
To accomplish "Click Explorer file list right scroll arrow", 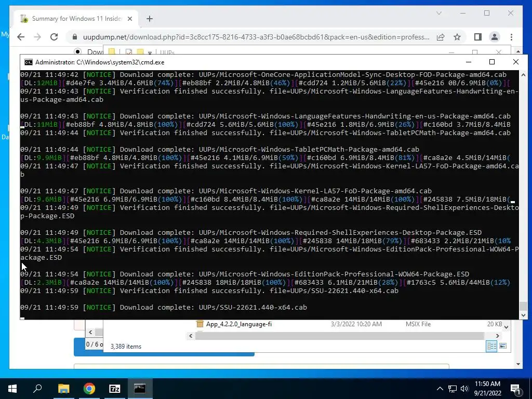I will (497, 336).
